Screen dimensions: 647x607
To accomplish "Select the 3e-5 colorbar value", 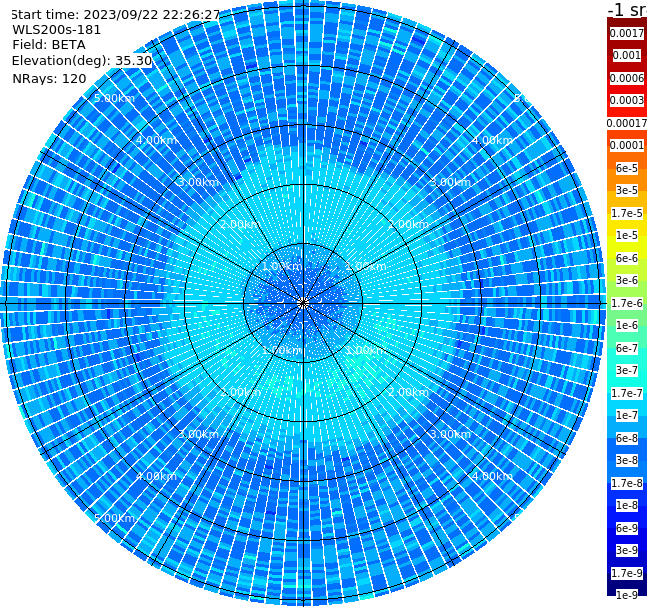I will pos(627,190).
